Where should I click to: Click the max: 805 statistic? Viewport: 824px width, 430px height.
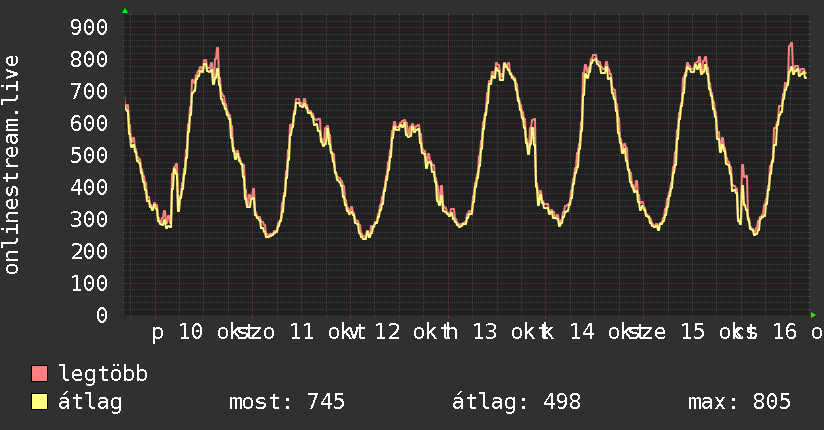pyautogui.click(x=739, y=402)
